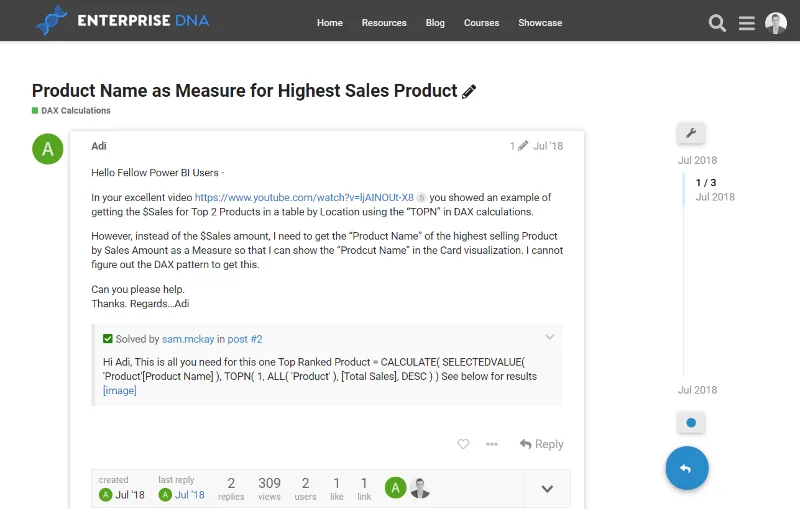Click the user profile avatar in header
Viewport: 800px width, 509px height.
(776, 23)
